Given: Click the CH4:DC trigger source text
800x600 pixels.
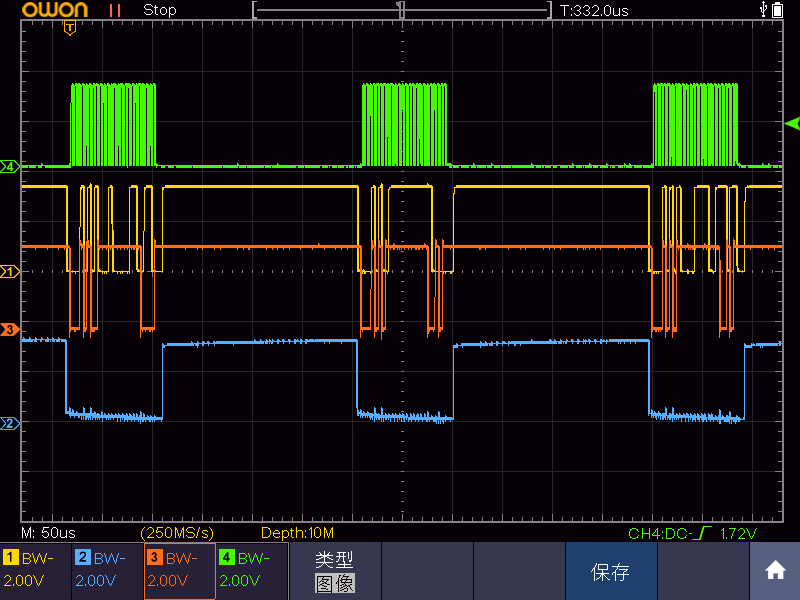Looking at the screenshot, I should pos(658,534).
